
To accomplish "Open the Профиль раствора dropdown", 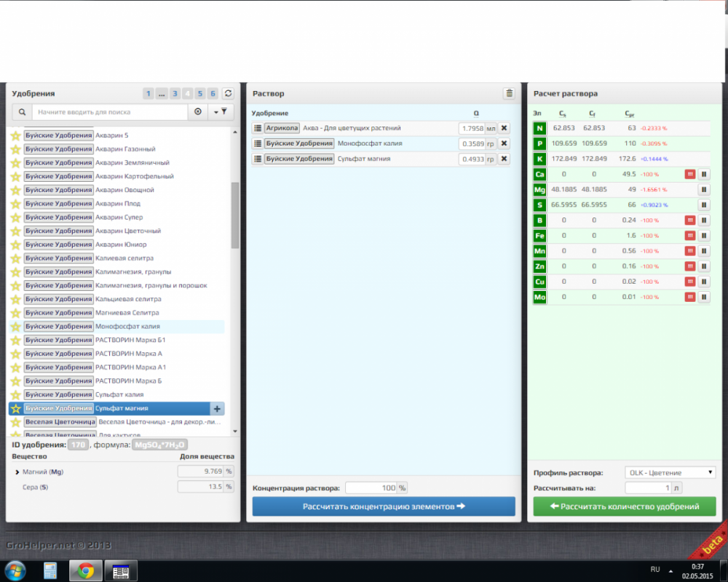I will tap(670, 472).
